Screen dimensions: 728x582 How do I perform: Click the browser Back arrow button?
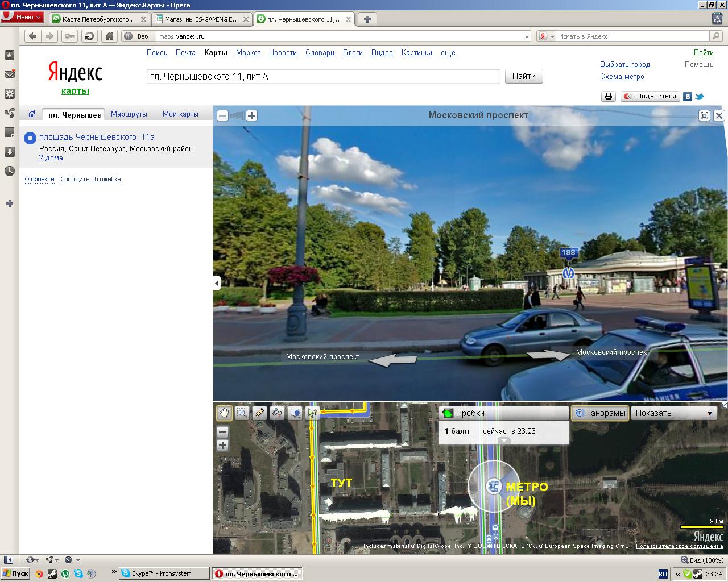coord(32,36)
